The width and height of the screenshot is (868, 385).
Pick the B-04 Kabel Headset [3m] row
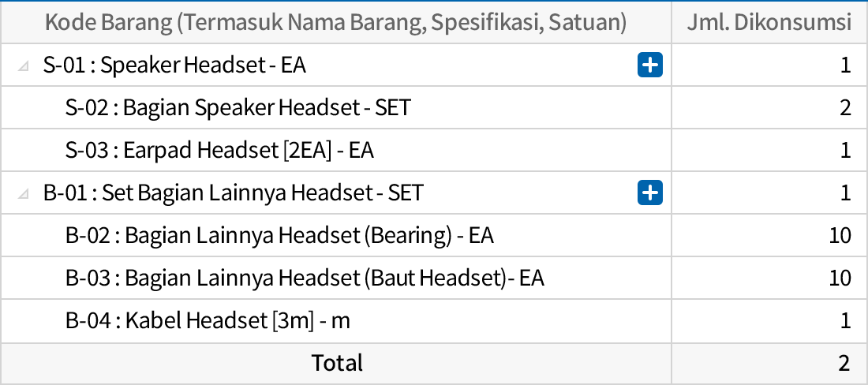[x=208, y=320]
